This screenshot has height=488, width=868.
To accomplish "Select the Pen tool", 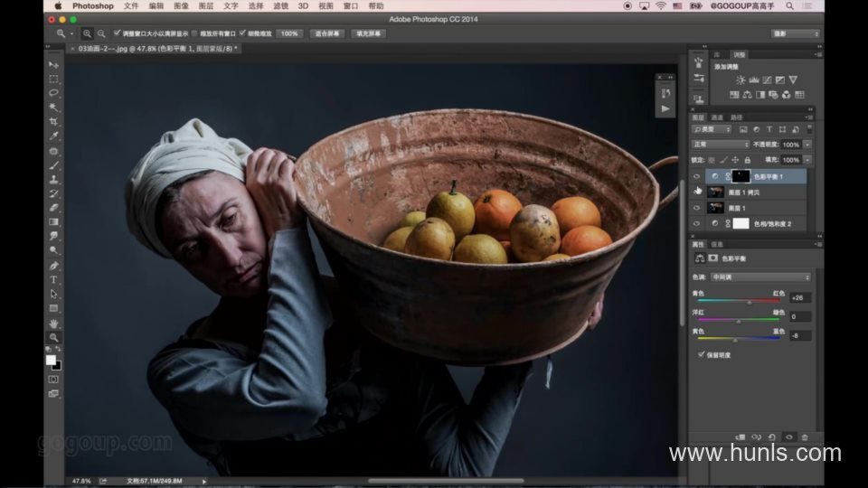I will point(53,266).
